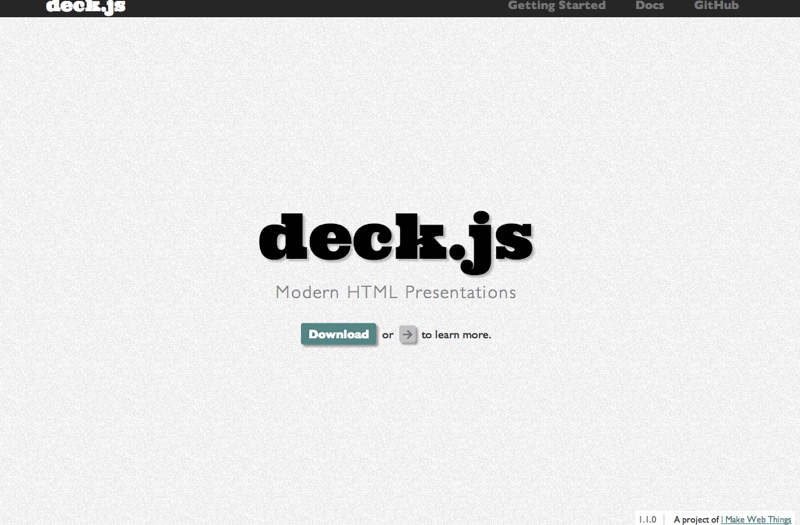
Task: Click the deck.js logo in the navigation bar
Action: (x=85, y=6)
